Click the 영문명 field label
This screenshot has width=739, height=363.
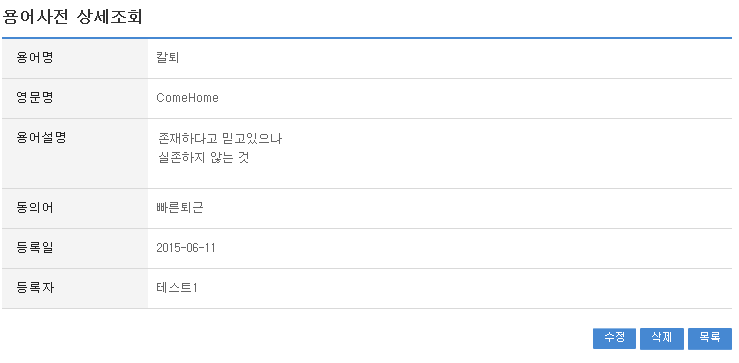tap(35, 98)
